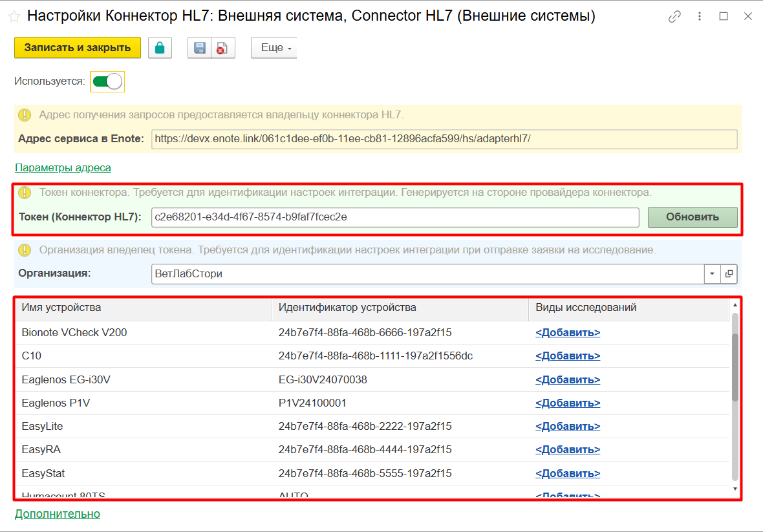Click the Токен (Коннектор HL7) input field
This screenshot has width=763, height=532.
(x=394, y=217)
